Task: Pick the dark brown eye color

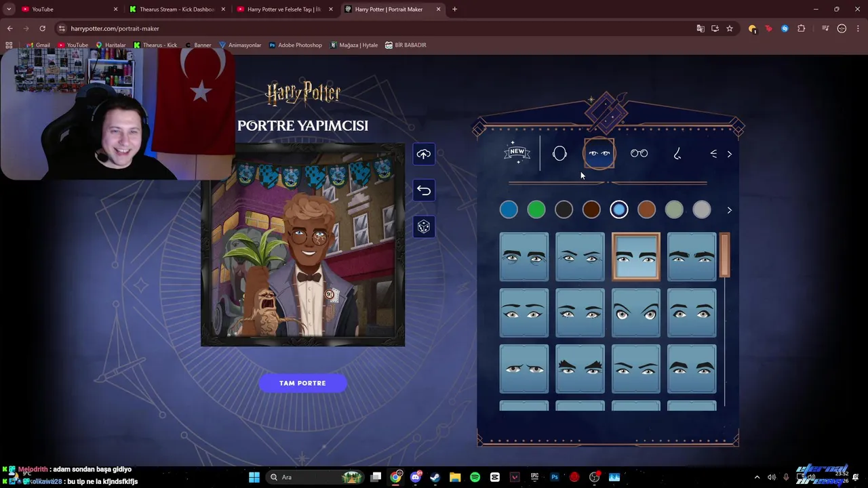Action: click(591, 210)
